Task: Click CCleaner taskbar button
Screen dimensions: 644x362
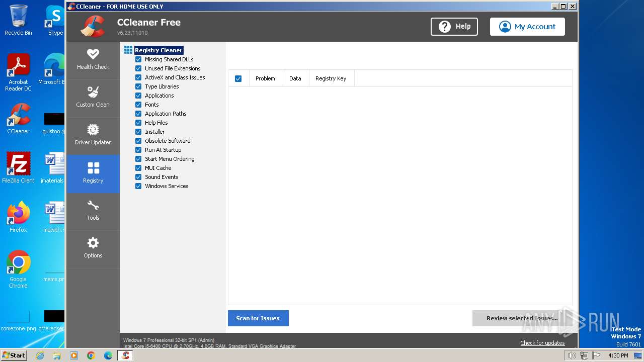Action: [126, 355]
